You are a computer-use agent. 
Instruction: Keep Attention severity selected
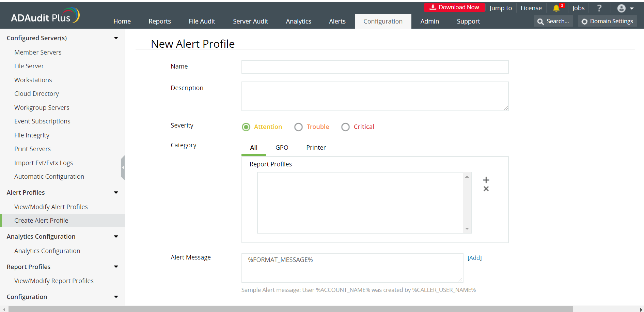tap(246, 127)
